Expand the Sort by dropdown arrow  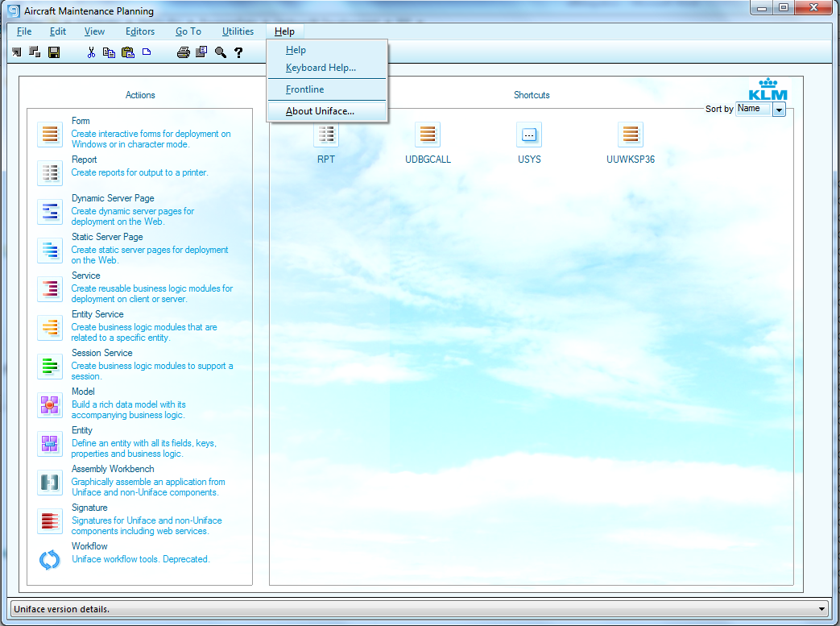click(x=779, y=110)
